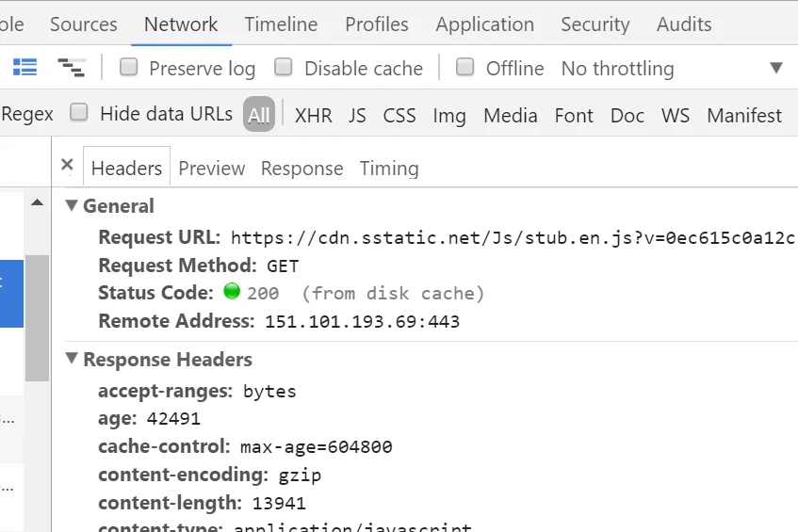
Task: Filter requests by Img type
Action: [x=449, y=116]
